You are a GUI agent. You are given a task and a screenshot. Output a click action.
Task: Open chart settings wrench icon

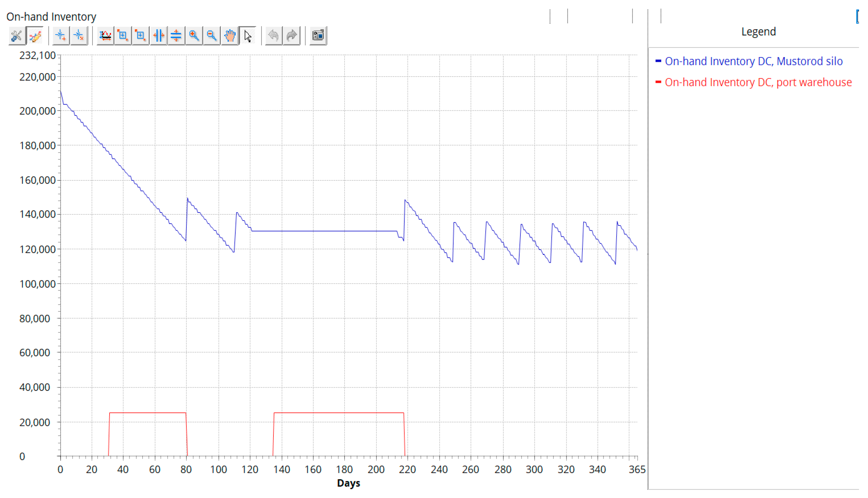[x=17, y=35]
